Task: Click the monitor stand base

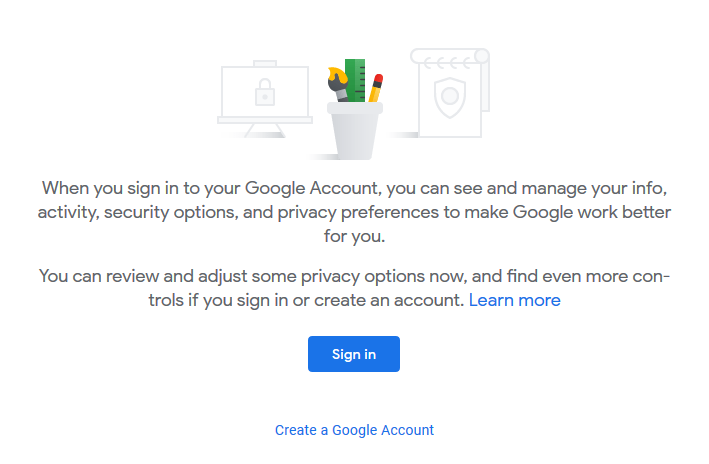Action: coord(265,131)
